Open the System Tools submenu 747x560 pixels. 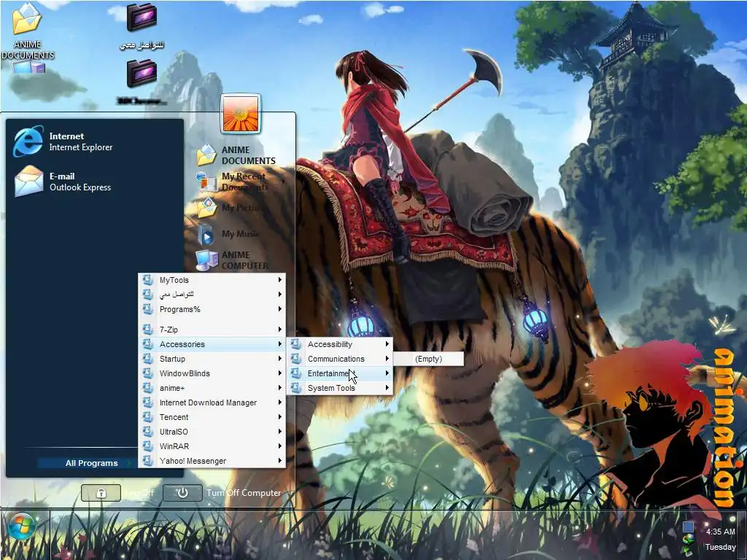(340, 388)
